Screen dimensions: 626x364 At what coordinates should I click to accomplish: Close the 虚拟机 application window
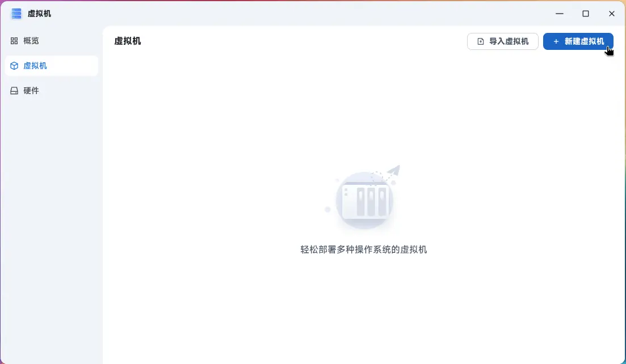click(x=612, y=14)
